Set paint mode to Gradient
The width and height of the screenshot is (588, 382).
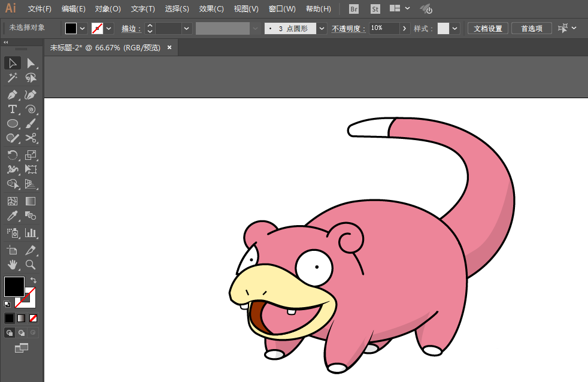pos(22,319)
